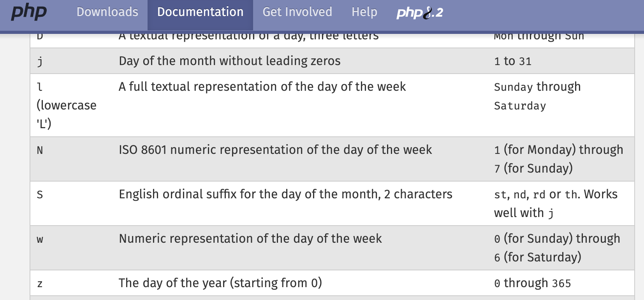The height and width of the screenshot is (300, 644).
Task: Click the 'Sunday through Saturday' example value
Action: 537,96
